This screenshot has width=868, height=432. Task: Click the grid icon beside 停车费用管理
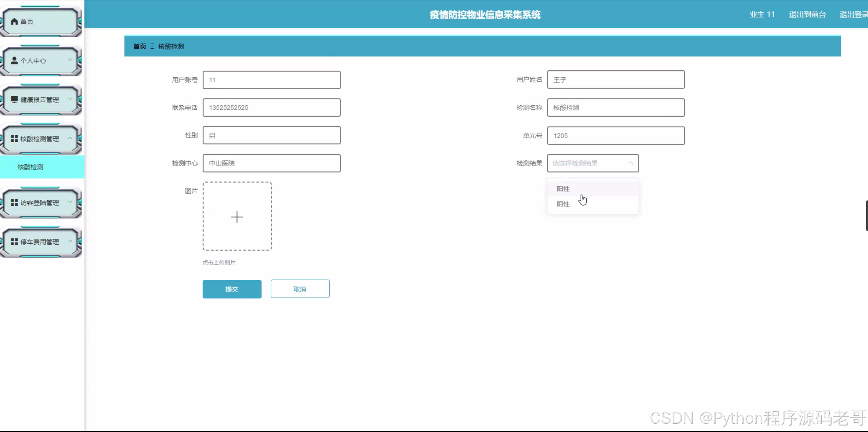[x=14, y=242]
